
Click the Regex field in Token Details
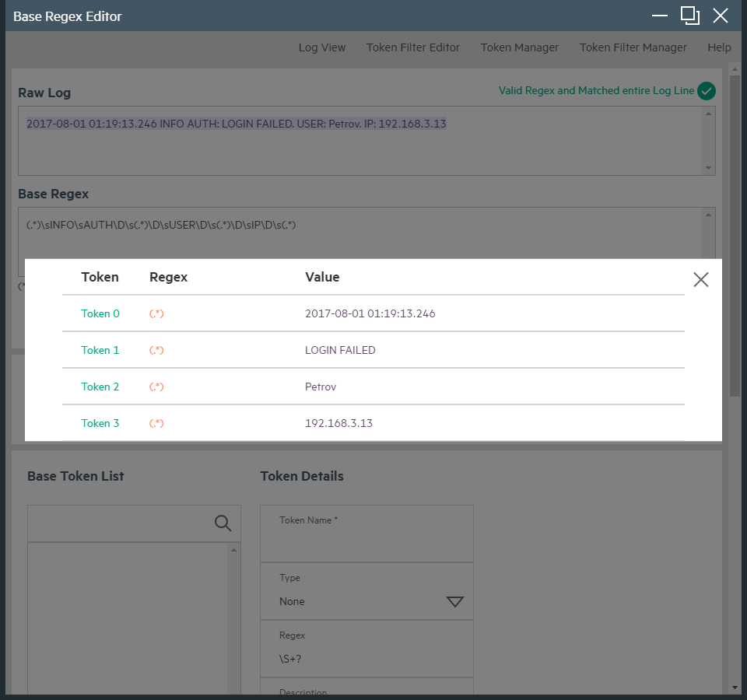366,659
